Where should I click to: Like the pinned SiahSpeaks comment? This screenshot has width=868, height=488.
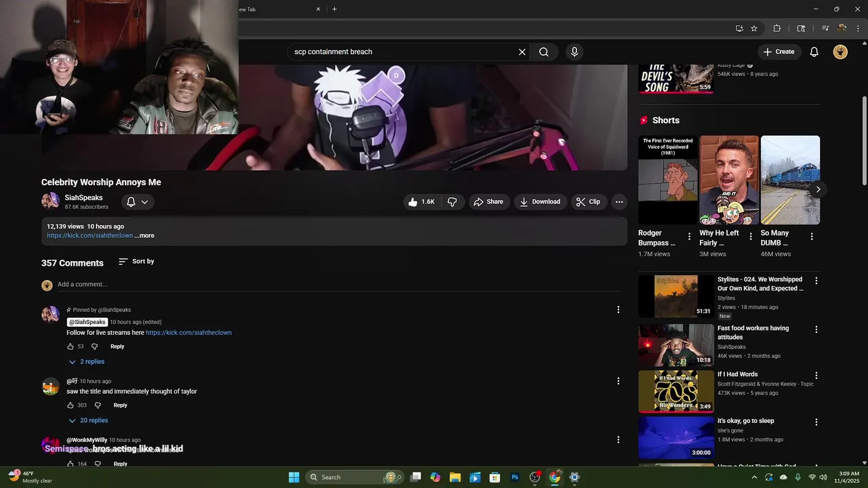tap(71, 346)
